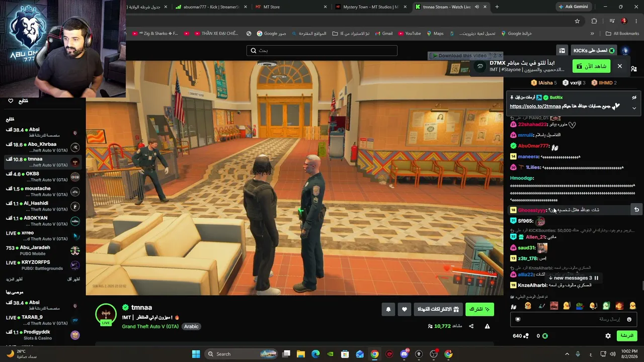Screen dimensions: 644x362
Task: Click the tmnaa channel avatar
Action: click(x=106, y=314)
